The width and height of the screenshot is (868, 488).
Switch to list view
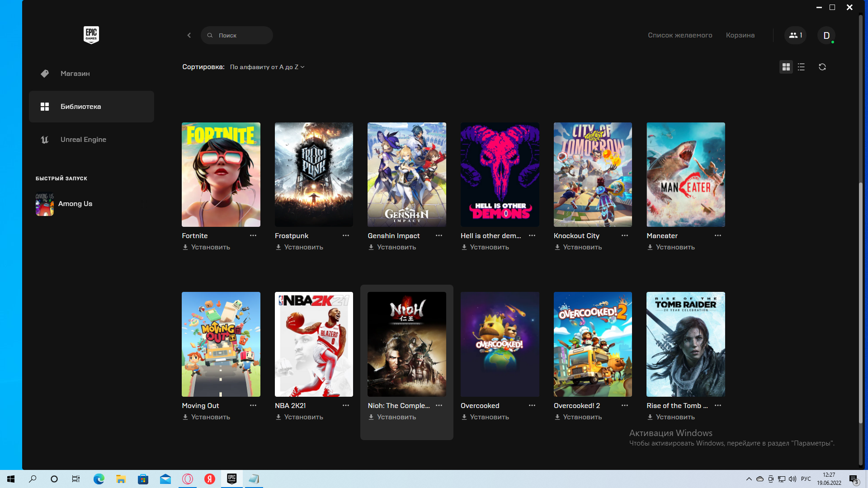pyautogui.click(x=801, y=67)
